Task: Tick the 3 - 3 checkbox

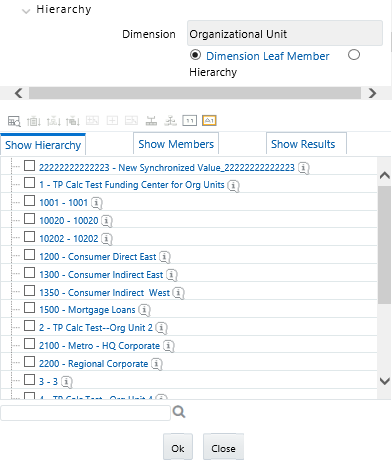Action: (x=29, y=380)
